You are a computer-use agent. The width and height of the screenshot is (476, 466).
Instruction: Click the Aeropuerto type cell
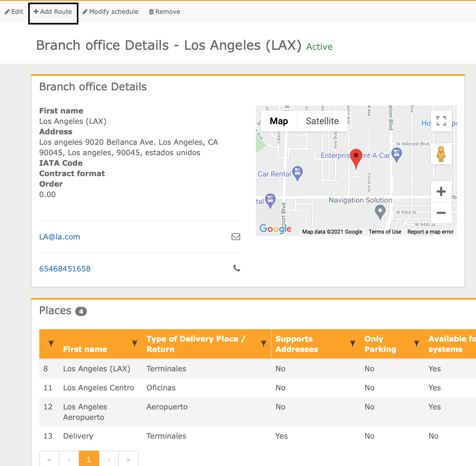(167, 407)
